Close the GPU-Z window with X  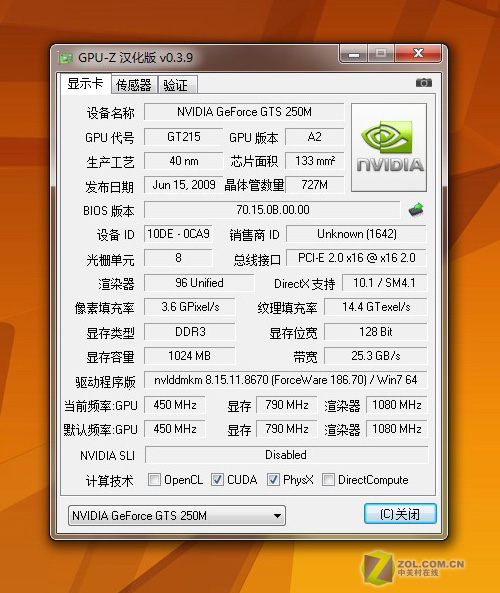pos(418,53)
